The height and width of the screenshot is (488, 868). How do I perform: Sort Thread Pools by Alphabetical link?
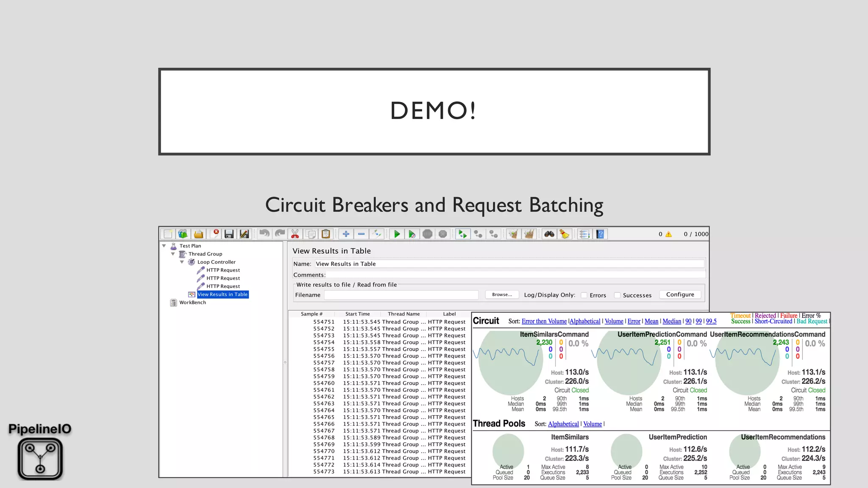[563, 424]
